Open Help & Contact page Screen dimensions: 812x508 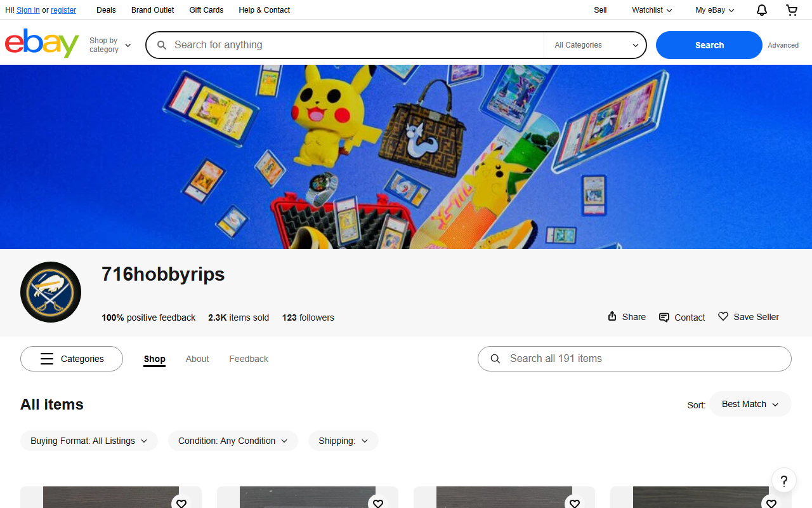click(265, 10)
